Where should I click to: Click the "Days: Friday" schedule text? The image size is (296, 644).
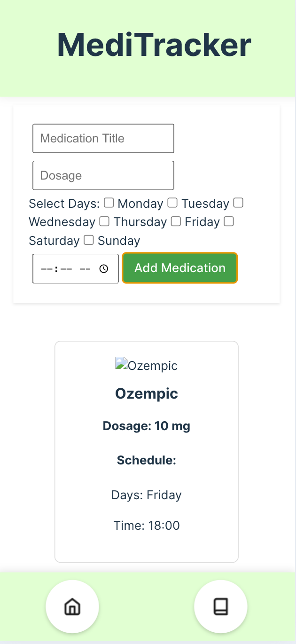tap(147, 495)
